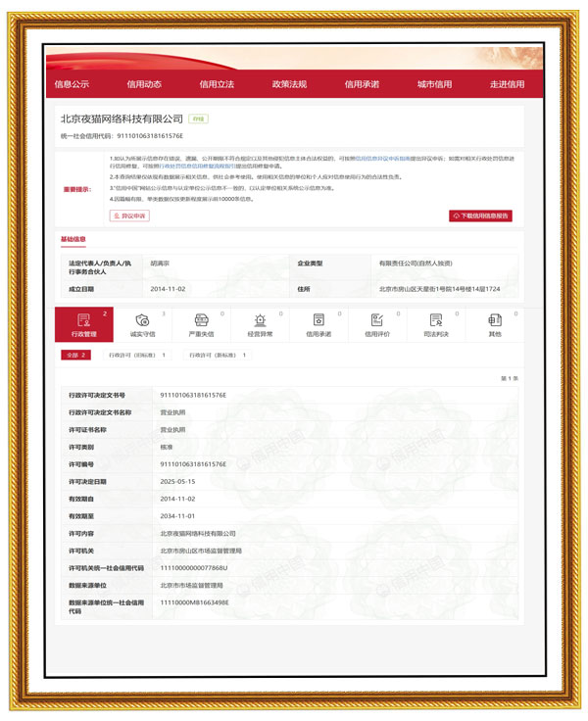This screenshot has width=588, height=721.
Task: Click the 异议申诉 button
Action: tap(129, 216)
